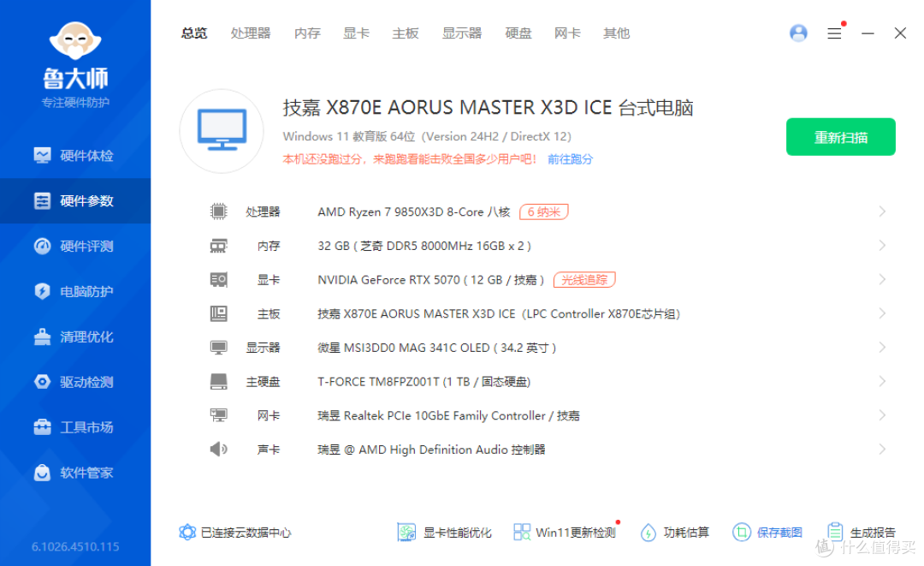Screen dimensions: 924x566
Task: Open the 硬件体检 sidebar section
Action: [x=74, y=156]
